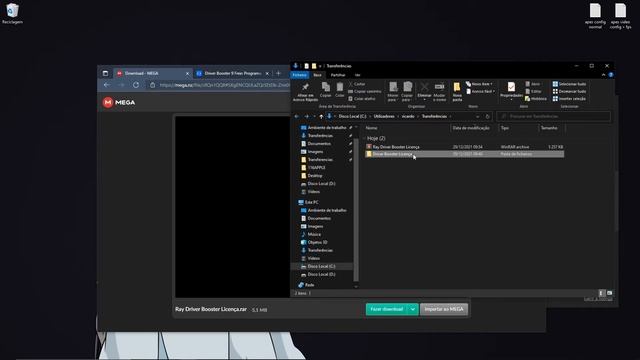
Task: Switch to the Partilhar ribbon tab
Action: pyautogui.click(x=338, y=75)
